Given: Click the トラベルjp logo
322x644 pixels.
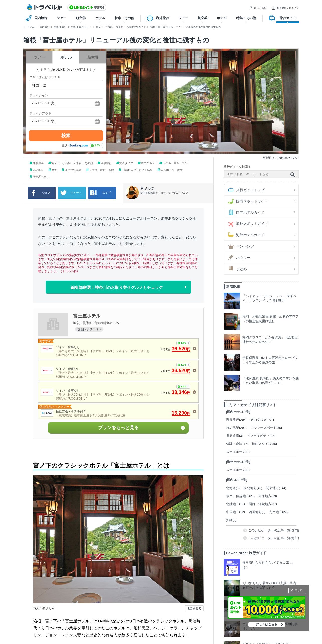Looking at the screenshot, I should (44, 7).
